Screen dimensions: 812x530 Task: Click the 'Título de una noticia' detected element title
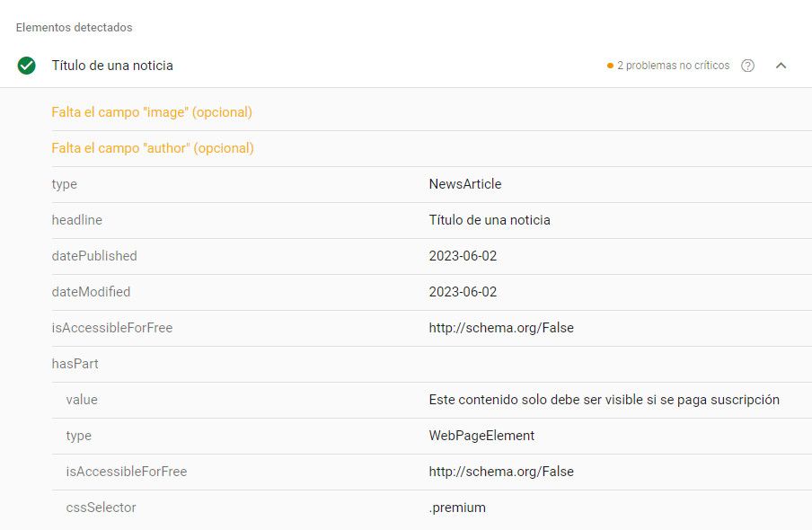111,65
